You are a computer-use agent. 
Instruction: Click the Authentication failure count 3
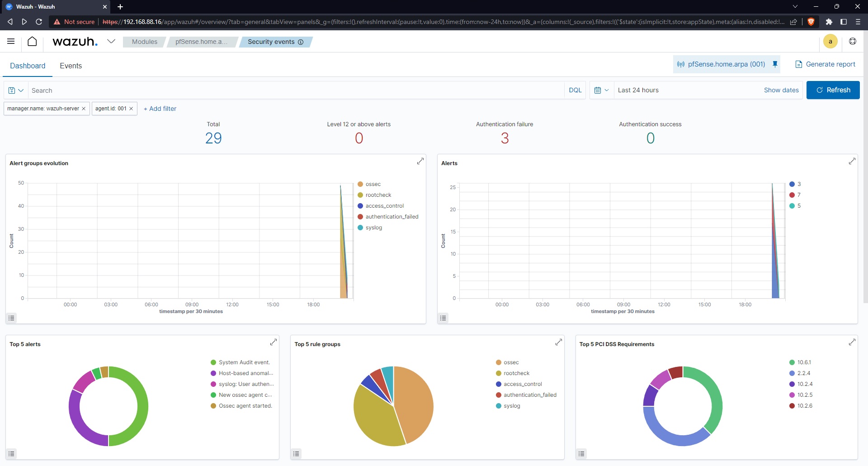[505, 138]
